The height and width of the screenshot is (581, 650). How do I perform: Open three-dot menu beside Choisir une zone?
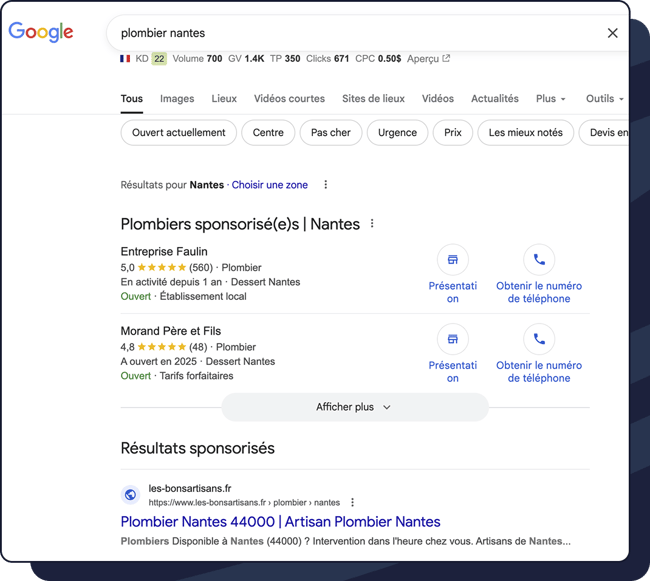[x=325, y=185]
